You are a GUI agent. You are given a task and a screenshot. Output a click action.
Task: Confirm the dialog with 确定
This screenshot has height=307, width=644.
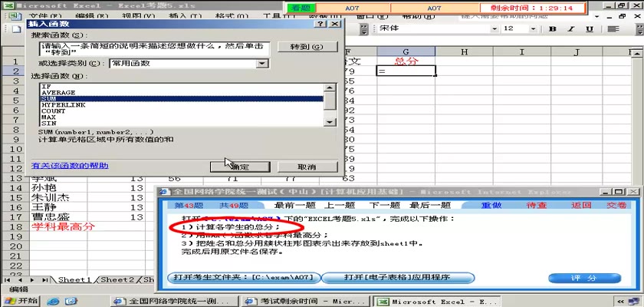(240, 167)
